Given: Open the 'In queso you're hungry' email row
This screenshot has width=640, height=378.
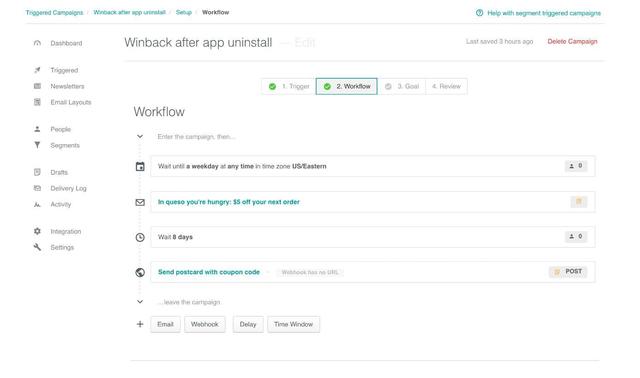Looking at the screenshot, I should click(373, 202).
